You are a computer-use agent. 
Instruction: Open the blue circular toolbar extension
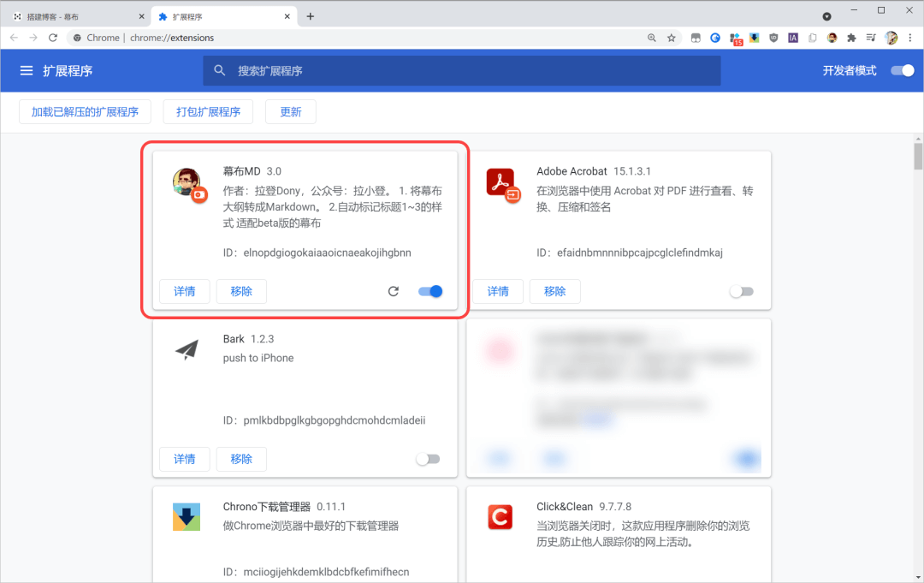[x=715, y=38]
